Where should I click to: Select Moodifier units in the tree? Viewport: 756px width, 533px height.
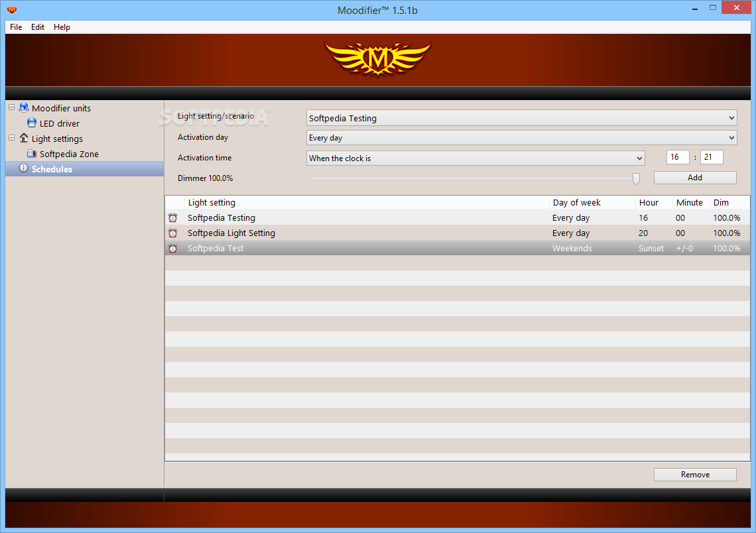[61, 109]
